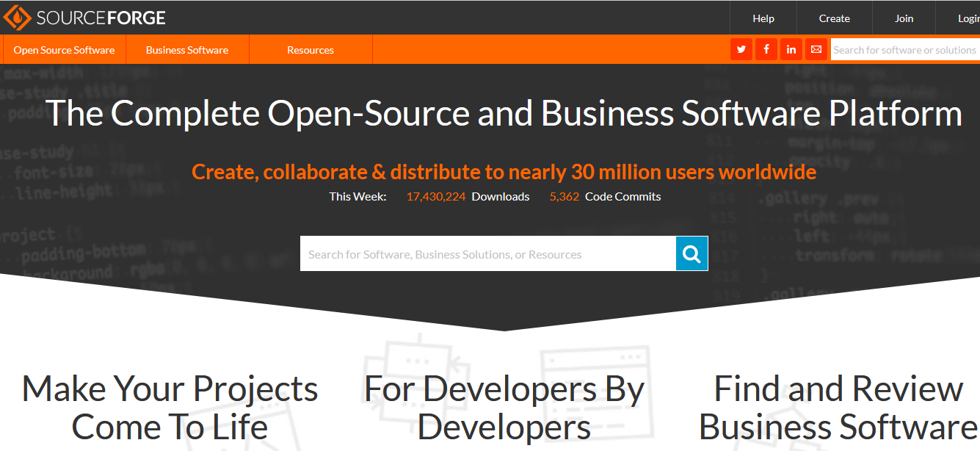Click the weekly Code Commits count
Image resolution: width=980 pixels, height=451 pixels.
point(565,197)
